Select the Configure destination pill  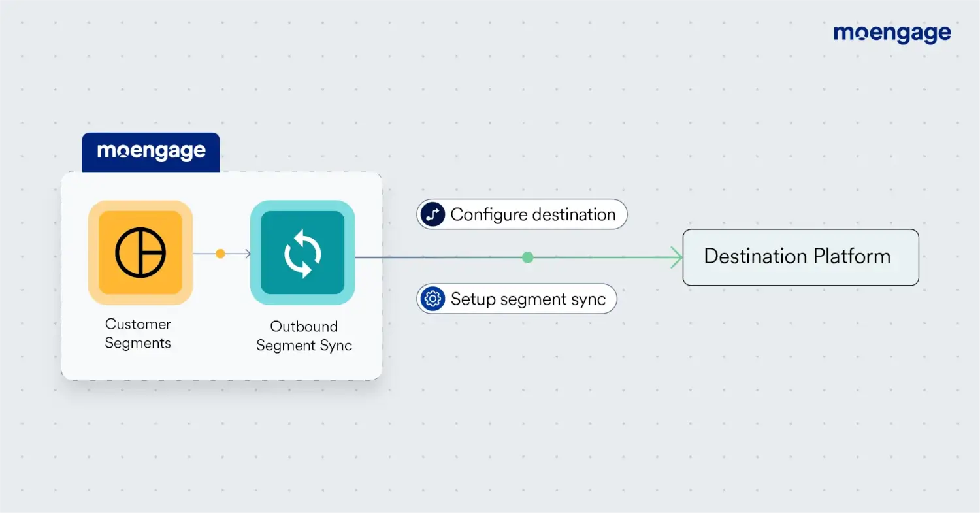[x=522, y=214]
